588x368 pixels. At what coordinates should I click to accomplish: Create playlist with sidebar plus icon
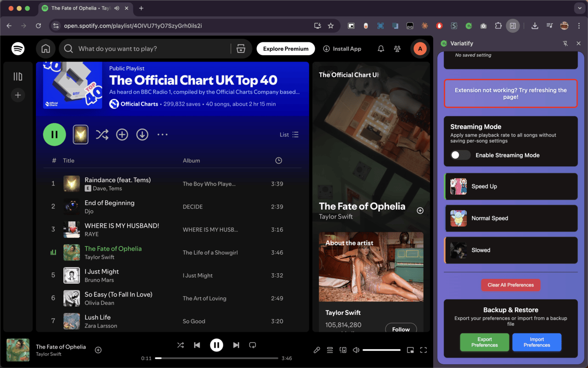[18, 95]
